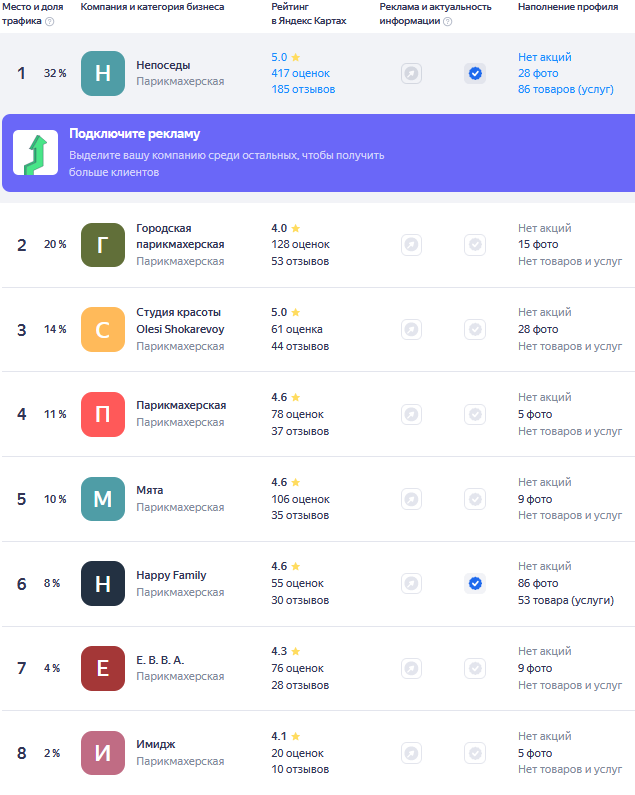Open the 185 отзывов link

coord(303,89)
